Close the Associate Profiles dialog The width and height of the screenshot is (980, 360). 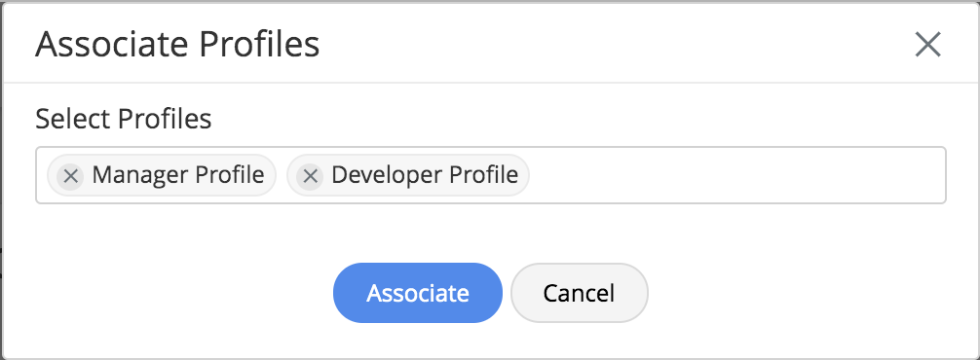pos(927,45)
